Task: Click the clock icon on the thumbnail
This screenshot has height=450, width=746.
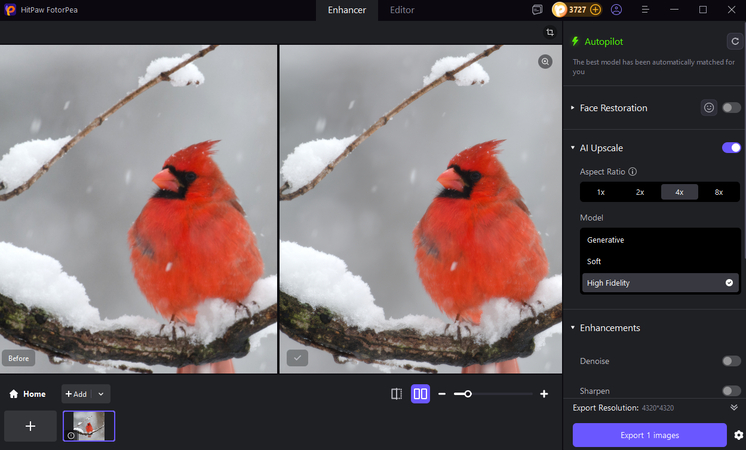Action: pos(71,435)
